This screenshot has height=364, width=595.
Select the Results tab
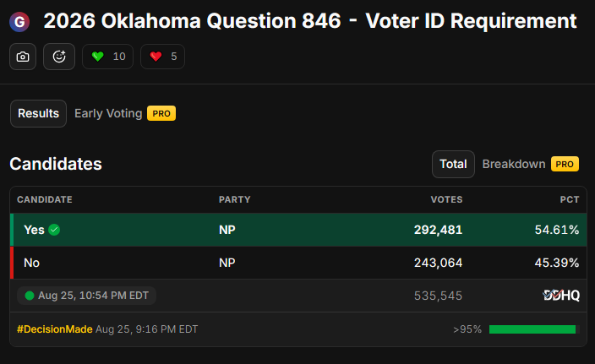click(x=38, y=113)
